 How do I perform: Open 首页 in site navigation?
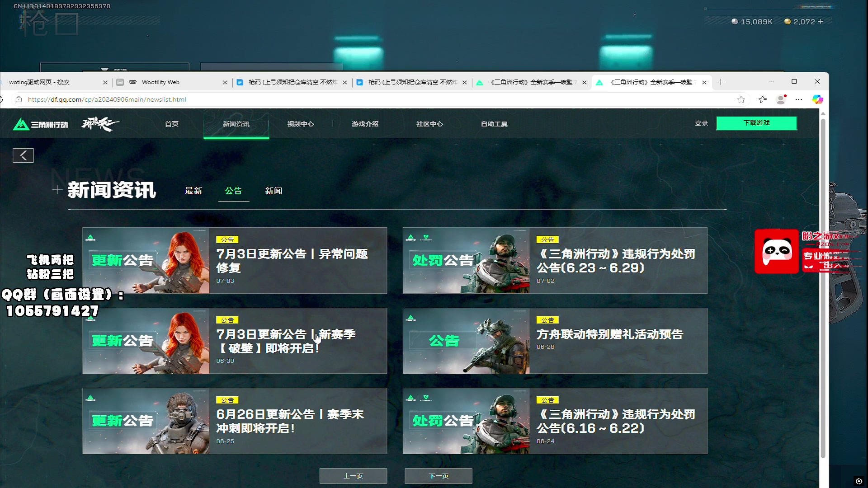(171, 124)
